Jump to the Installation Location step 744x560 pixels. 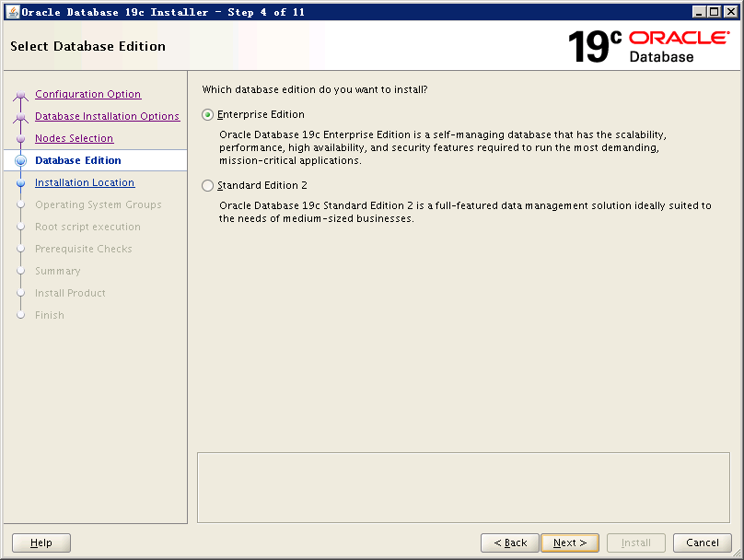click(x=85, y=182)
